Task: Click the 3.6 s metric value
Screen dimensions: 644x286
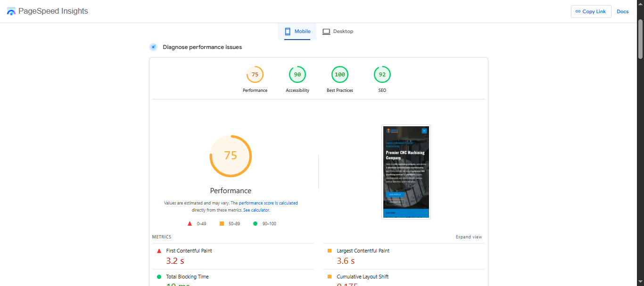Action: click(346, 261)
